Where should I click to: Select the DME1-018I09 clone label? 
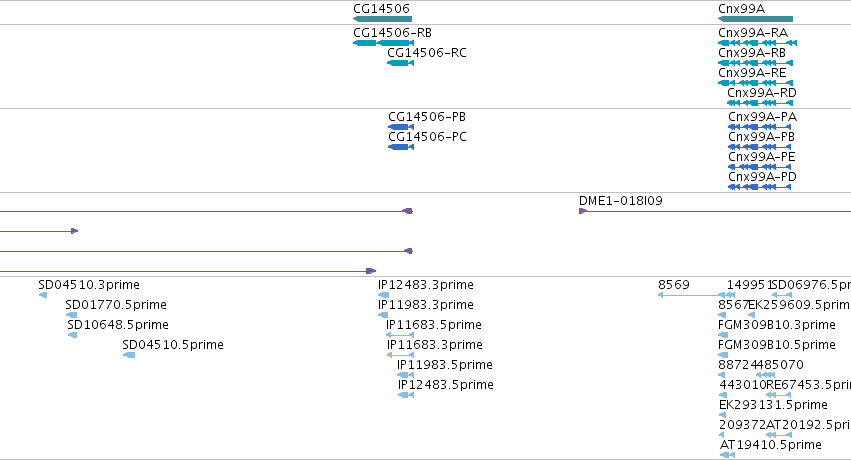pyautogui.click(x=620, y=201)
